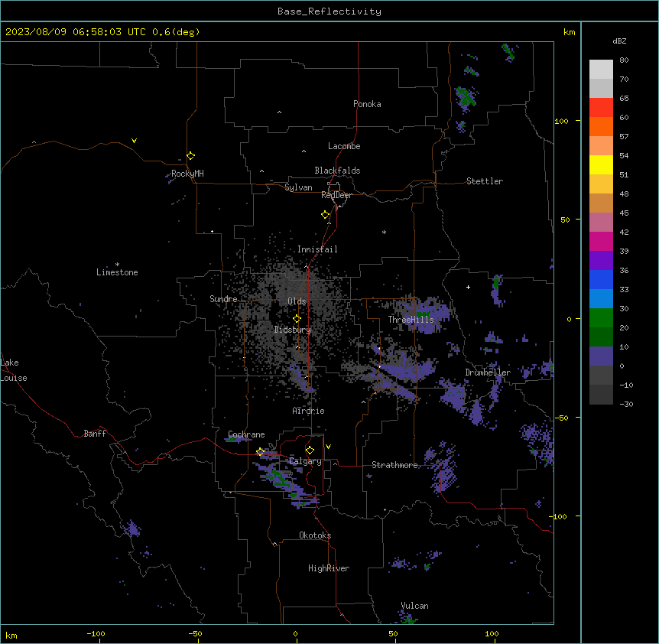
Task: Click the Strathmore map label
Action: pos(394,465)
